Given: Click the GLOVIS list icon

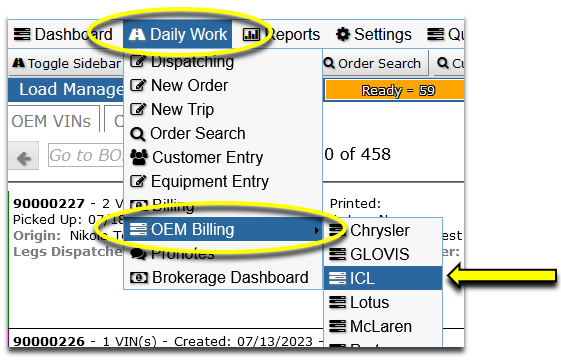Looking at the screenshot, I should click(337, 254).
